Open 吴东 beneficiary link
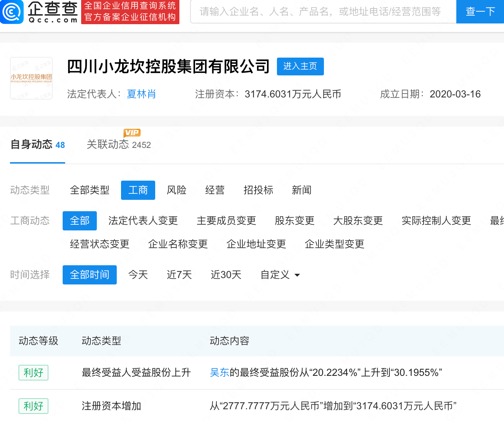Image resolution: width=504 pixels, height=421 pixels. (x=220, y=373)
